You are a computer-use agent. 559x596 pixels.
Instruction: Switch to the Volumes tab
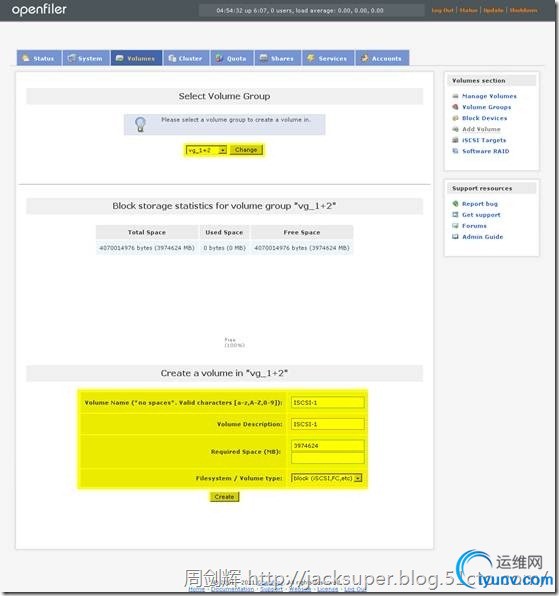[x=136, y=58]
